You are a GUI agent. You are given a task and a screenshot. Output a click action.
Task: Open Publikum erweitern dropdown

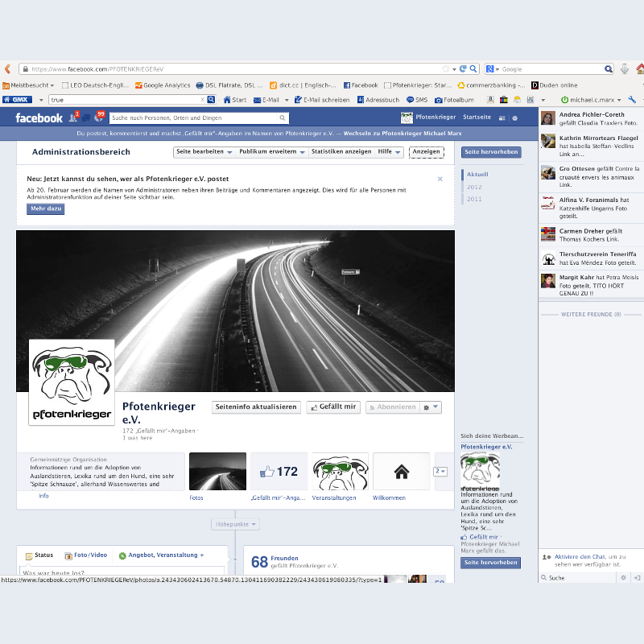pyautogui.click(x=272, y=152)
